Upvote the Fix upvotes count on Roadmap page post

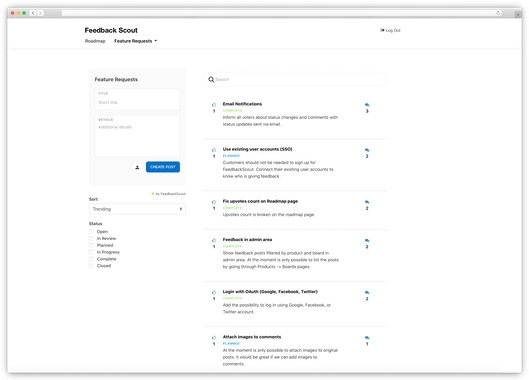click(214, 202)
